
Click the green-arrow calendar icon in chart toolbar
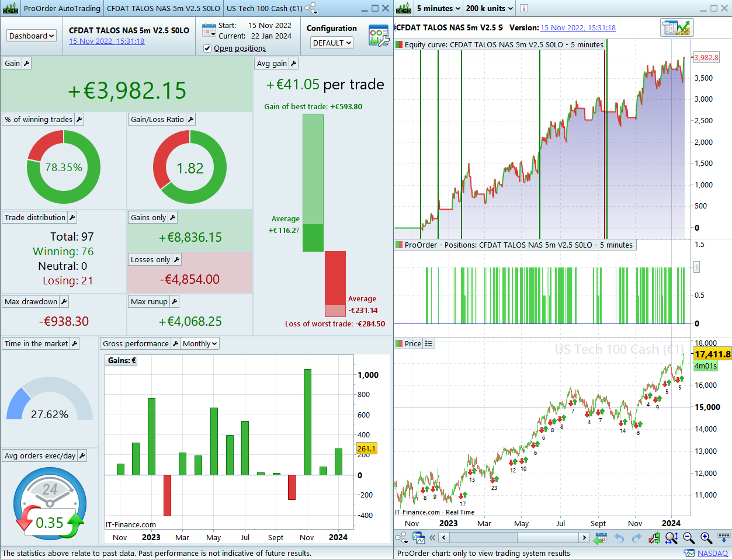(x=601, y=538)
